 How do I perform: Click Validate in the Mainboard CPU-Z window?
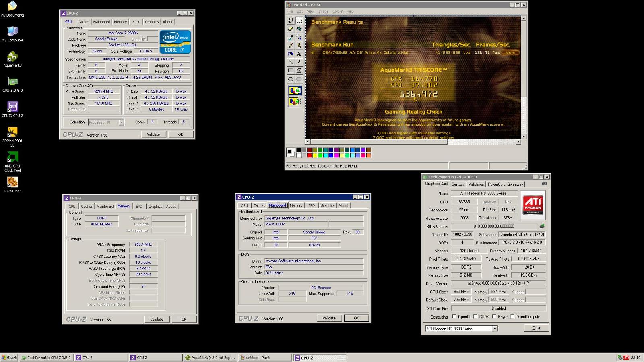click(x=329, y=318)
